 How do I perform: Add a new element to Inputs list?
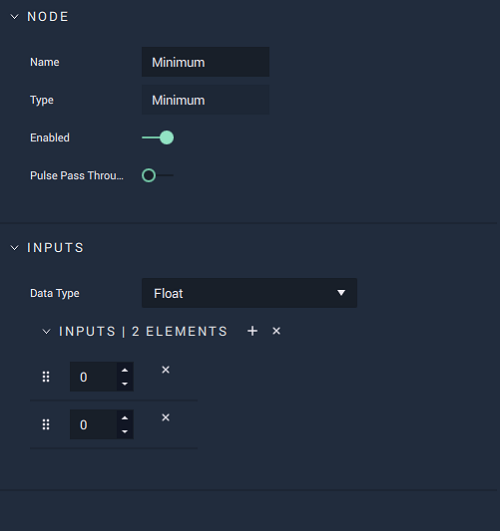pyautogui.click(x=252, y=331)
